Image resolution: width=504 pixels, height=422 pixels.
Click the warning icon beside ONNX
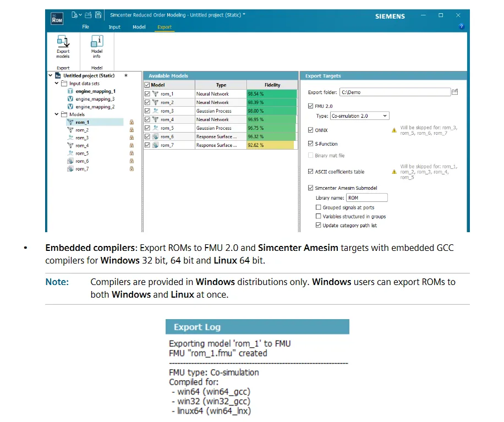[x=394, y=130]
